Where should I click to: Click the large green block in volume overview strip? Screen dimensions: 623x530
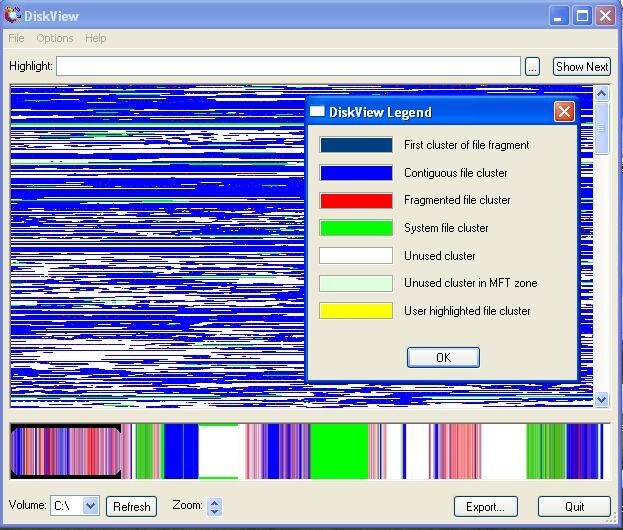coord(339,451)
